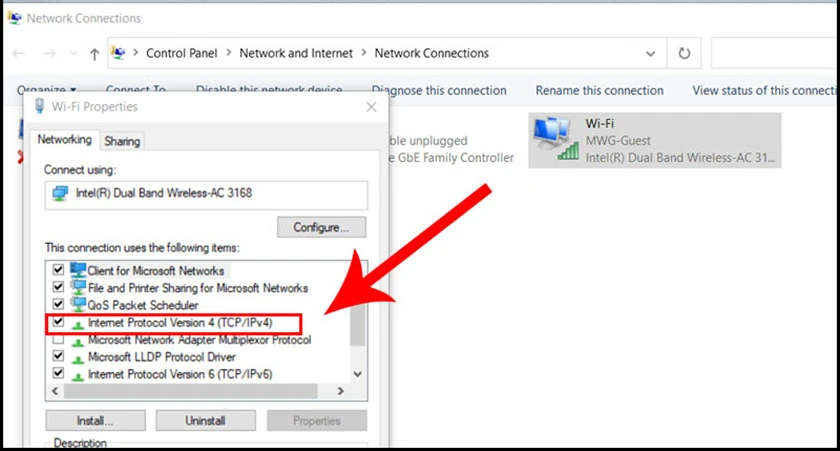Screen dimensions: 840x451
Task: Click QoS Packet Scheduler icon
Action: (78, 304)
